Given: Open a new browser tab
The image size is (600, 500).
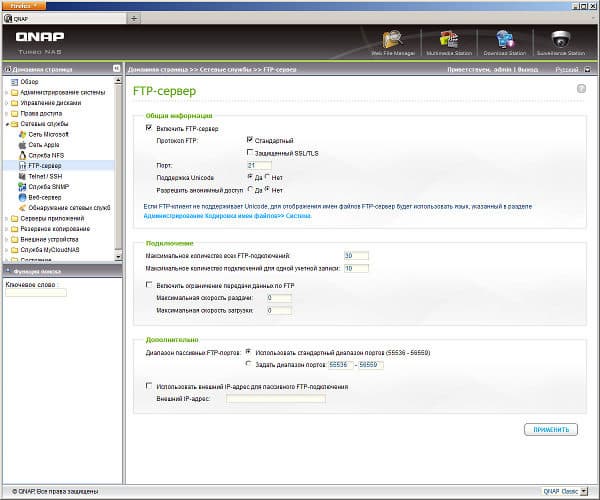Looking at the screenshot, I should [134, 18].
